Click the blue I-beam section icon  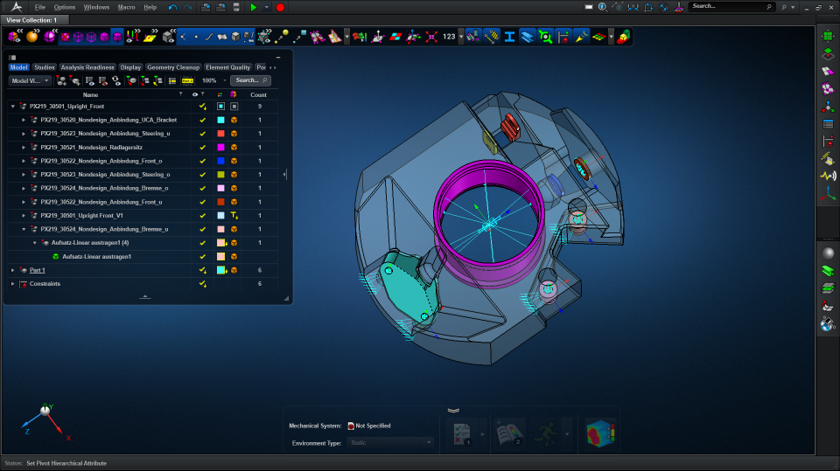pyautogui.click(x=509, y=37)
